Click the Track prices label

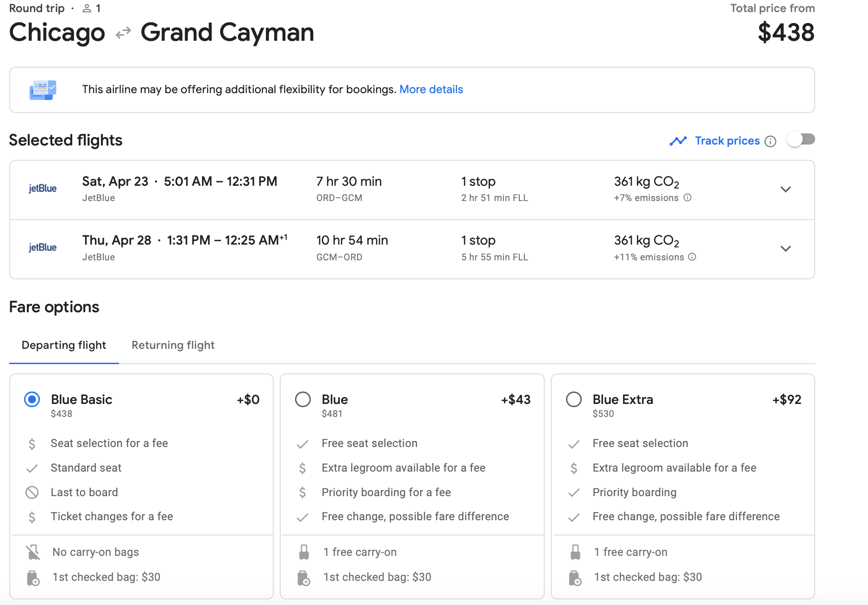tap(727, 141)
